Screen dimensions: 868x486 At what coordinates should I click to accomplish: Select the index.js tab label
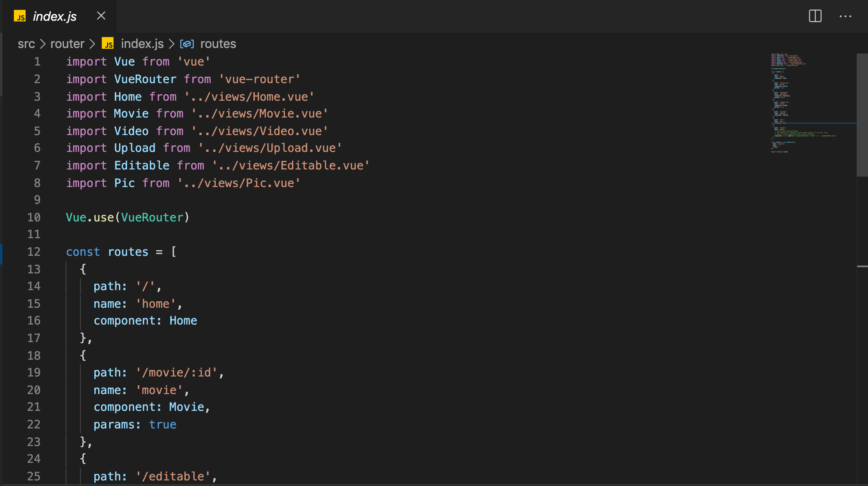point(55,16)
